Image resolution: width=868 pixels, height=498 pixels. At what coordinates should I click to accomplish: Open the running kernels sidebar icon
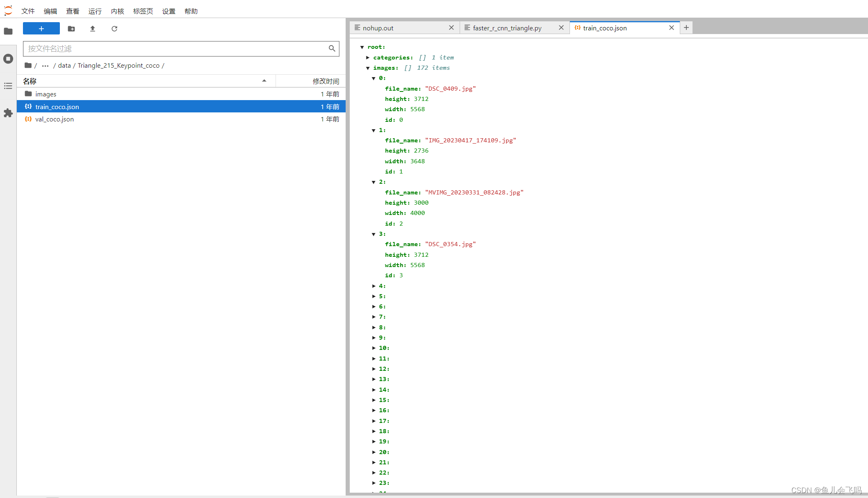(x=8, y=59)
